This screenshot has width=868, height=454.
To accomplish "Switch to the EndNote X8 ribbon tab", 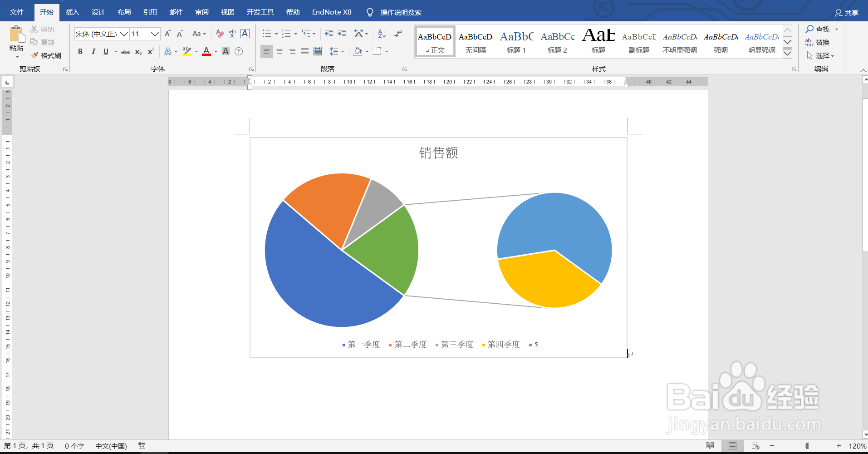I will point(332,12).
